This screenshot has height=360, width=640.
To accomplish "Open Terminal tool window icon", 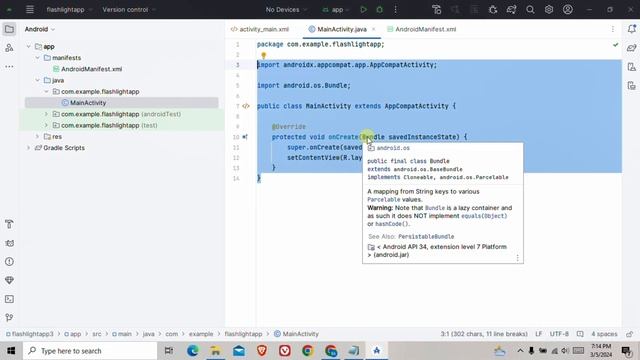I will pos(9,299).
